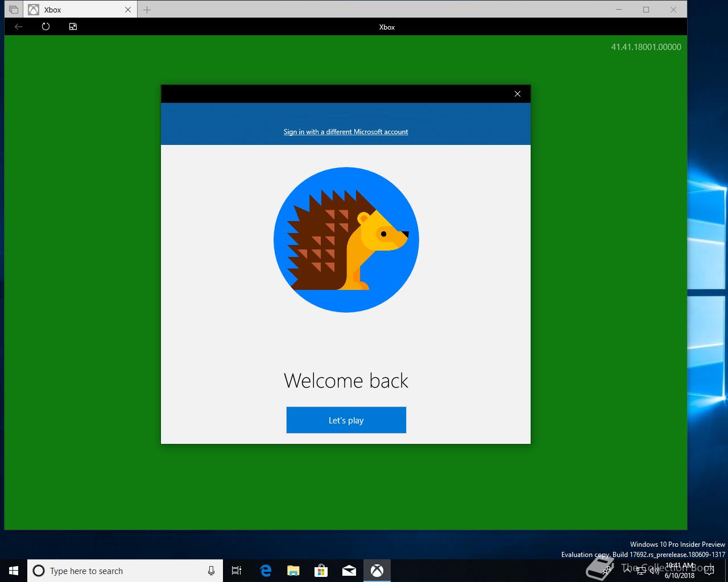Maximize the Xbox window
The width and height of the screenshot is (728, 582).
coord(646,10)
